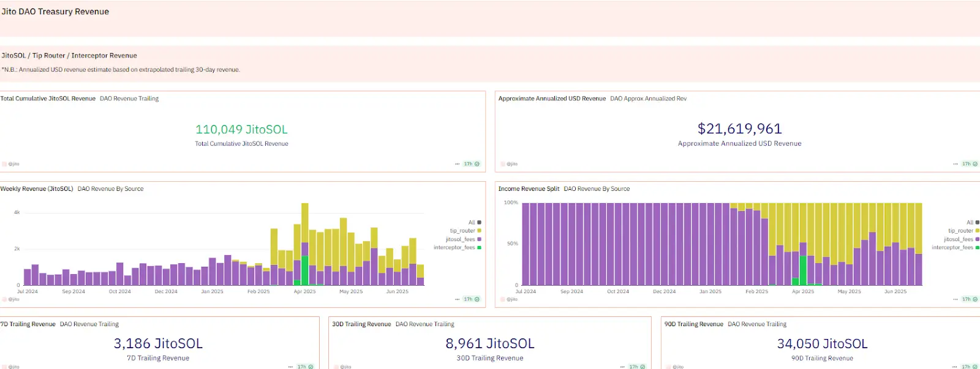
Task: Open the DAO Revenue Trailing link beside Total Cumulative JitoSOL Revenue
Action: tap(129, 99)
